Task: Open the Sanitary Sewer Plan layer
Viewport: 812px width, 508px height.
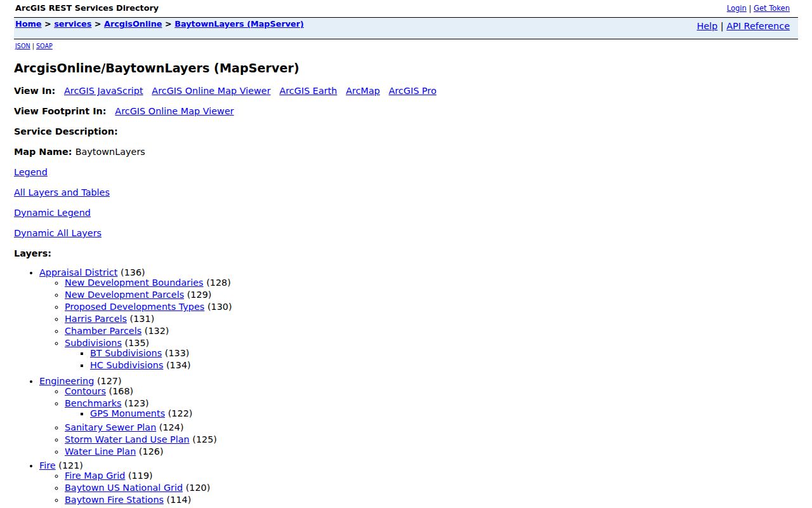Action: (x=110, y=427)
